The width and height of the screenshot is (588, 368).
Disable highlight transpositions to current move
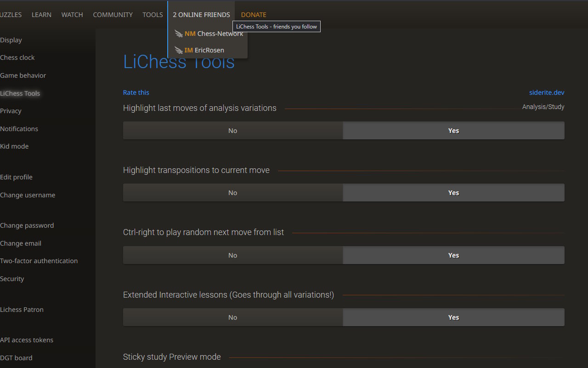(232, 192)
